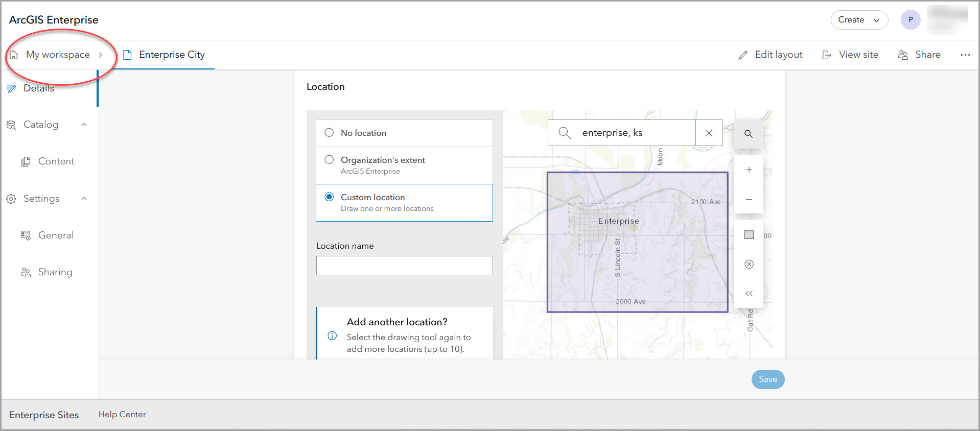Choose Organization's extent radio button
The height and width of the screenshot is (431, 980).
tap(329, 160)
